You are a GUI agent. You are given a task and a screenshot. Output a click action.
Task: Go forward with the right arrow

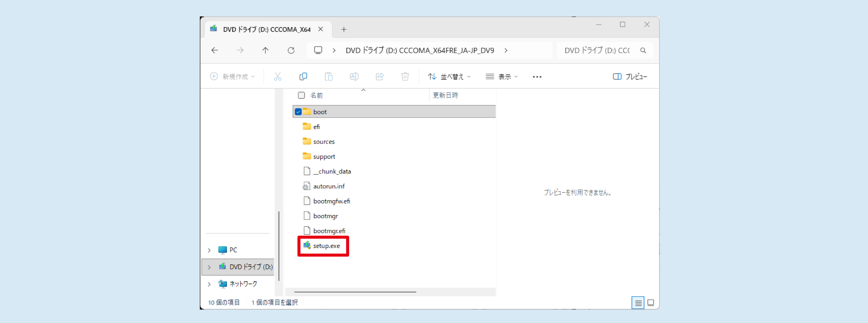(x=240, y=50)
